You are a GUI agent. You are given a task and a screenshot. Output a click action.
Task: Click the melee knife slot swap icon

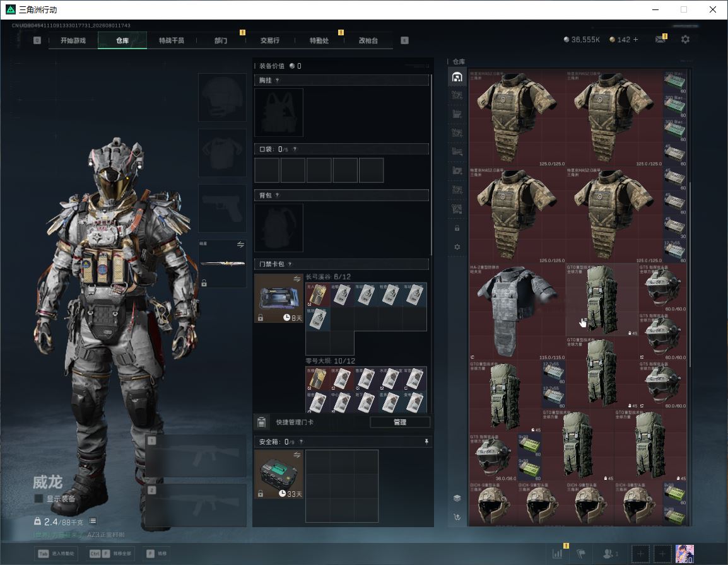pyautogui.click(x=240, y=245)
